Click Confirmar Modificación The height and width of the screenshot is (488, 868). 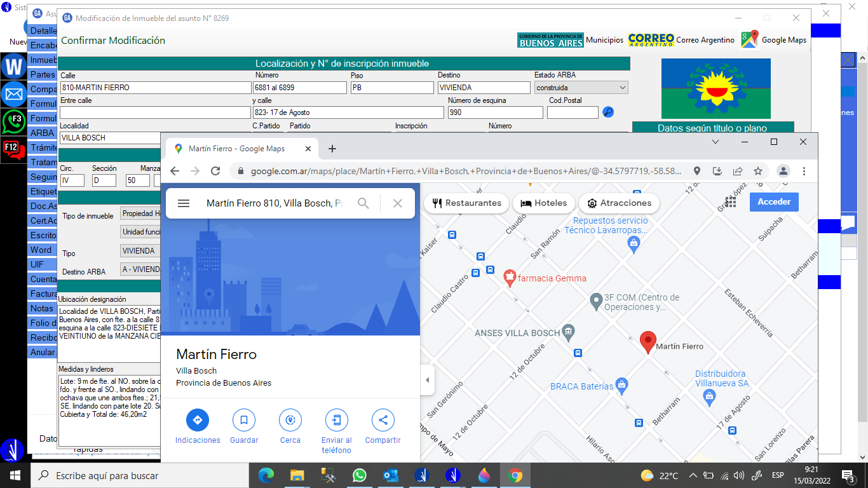[113, 41]
